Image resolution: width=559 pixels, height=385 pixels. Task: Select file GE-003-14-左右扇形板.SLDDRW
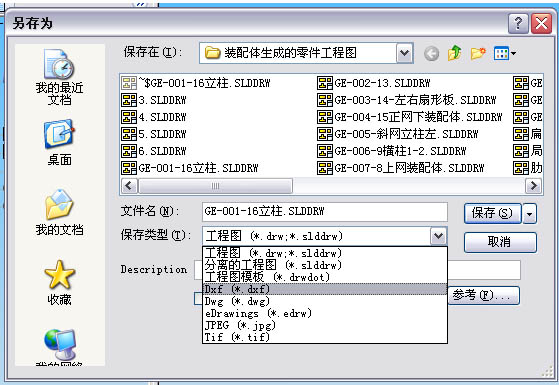click(x=407, y=100)
